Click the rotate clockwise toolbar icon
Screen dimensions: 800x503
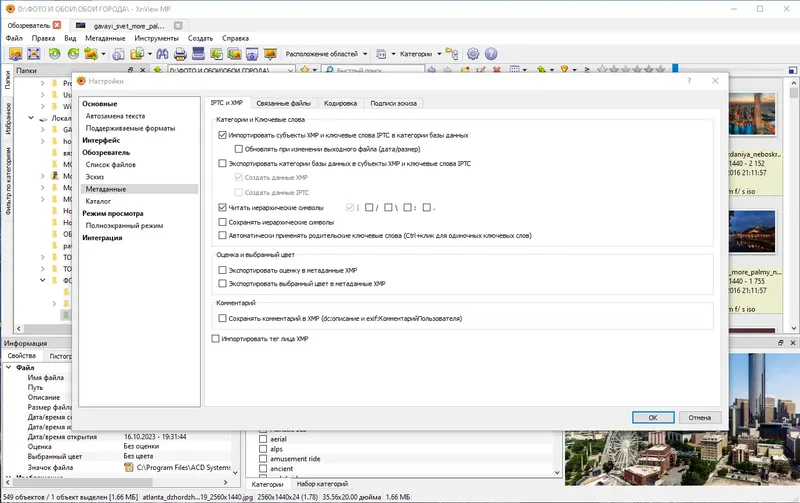[x=73, y=54]
